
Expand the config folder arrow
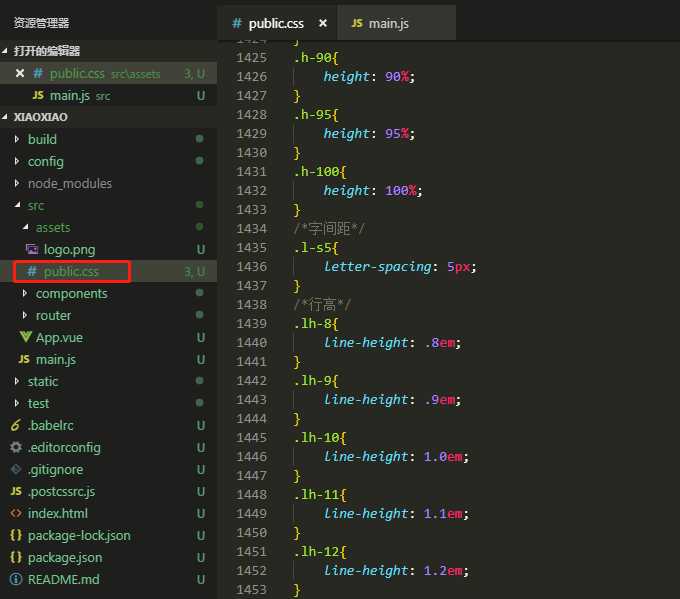point(17,161)
